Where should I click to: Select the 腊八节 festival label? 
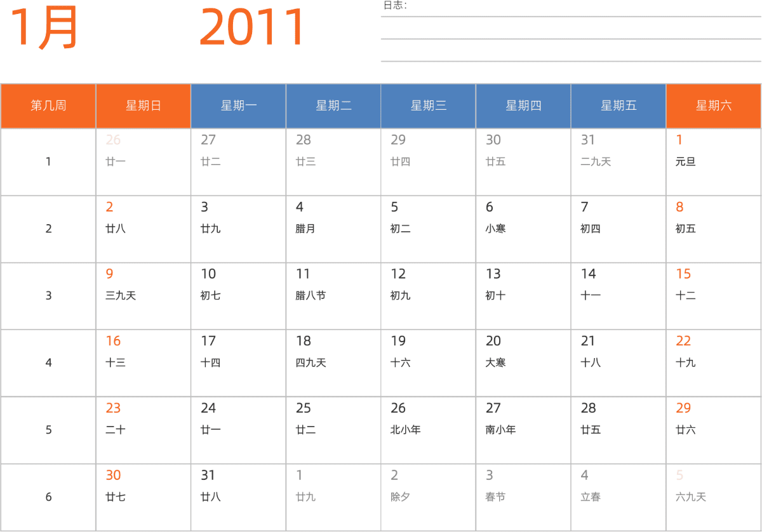[311, 296]
